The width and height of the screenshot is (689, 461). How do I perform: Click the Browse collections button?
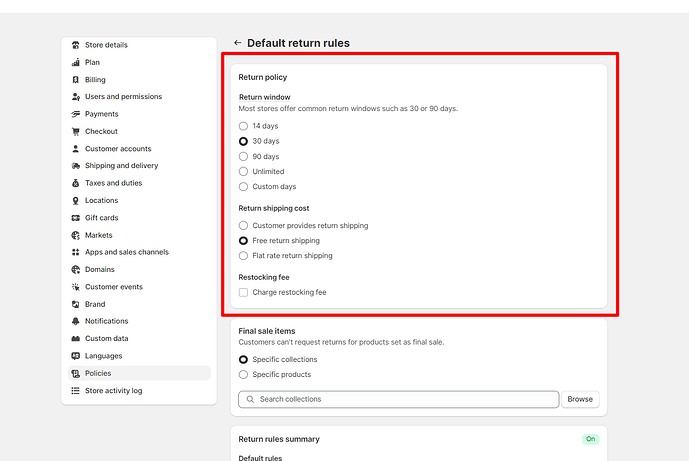tap(580, 399)
